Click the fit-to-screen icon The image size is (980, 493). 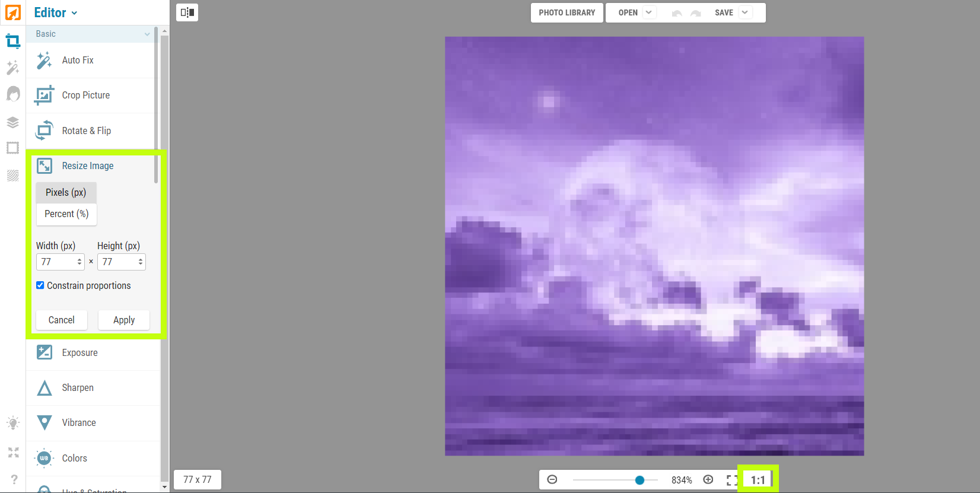[x=732, y=480]
